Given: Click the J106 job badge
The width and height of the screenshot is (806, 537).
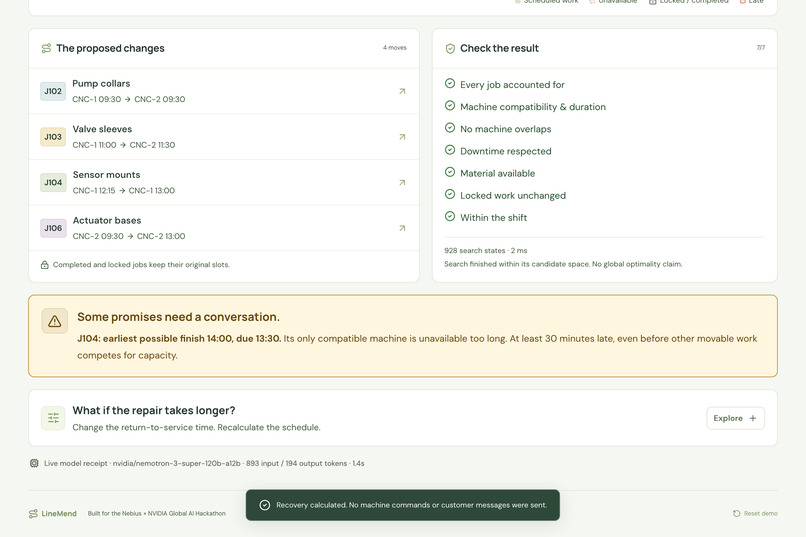Looking at the screenshot, I should click(x=53, y=228).
